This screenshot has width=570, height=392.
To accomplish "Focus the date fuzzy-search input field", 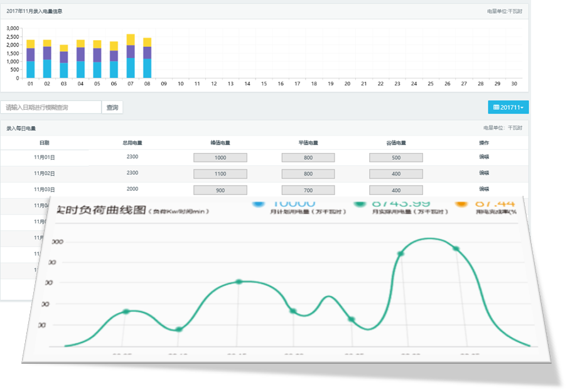I will [x=51, y=107].
